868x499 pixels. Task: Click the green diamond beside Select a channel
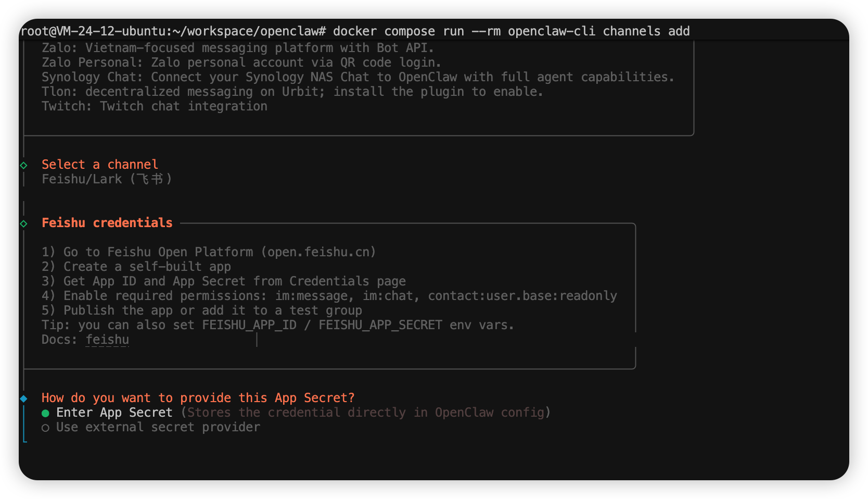point(24,165)
